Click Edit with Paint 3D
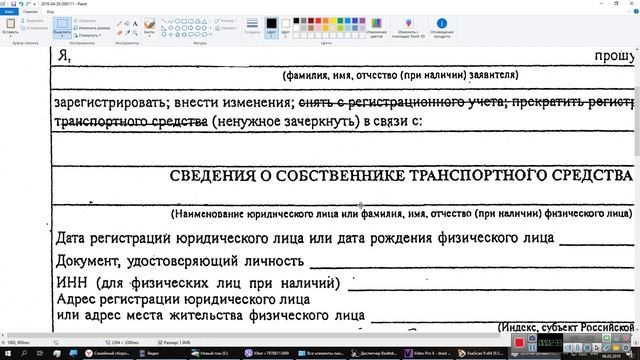 (x=408, y=28)
